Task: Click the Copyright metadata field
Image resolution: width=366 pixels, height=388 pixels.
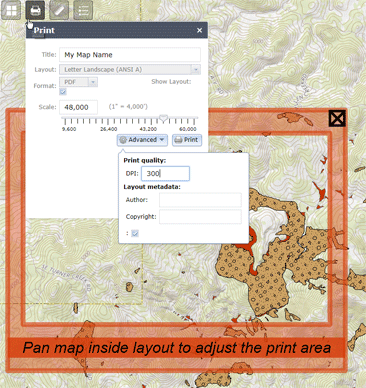Action: pyautogui.click(x=200, y=217)
